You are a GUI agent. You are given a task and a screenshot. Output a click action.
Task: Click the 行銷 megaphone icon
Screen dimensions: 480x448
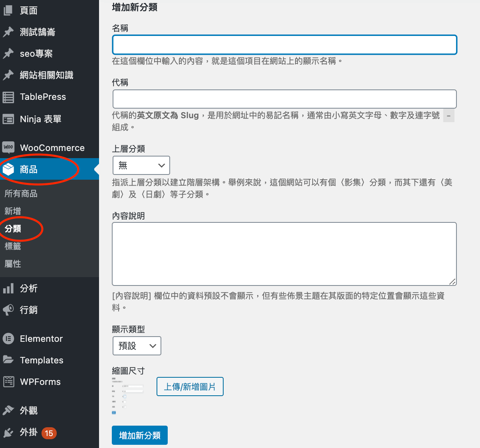click(x=8, y=310)
